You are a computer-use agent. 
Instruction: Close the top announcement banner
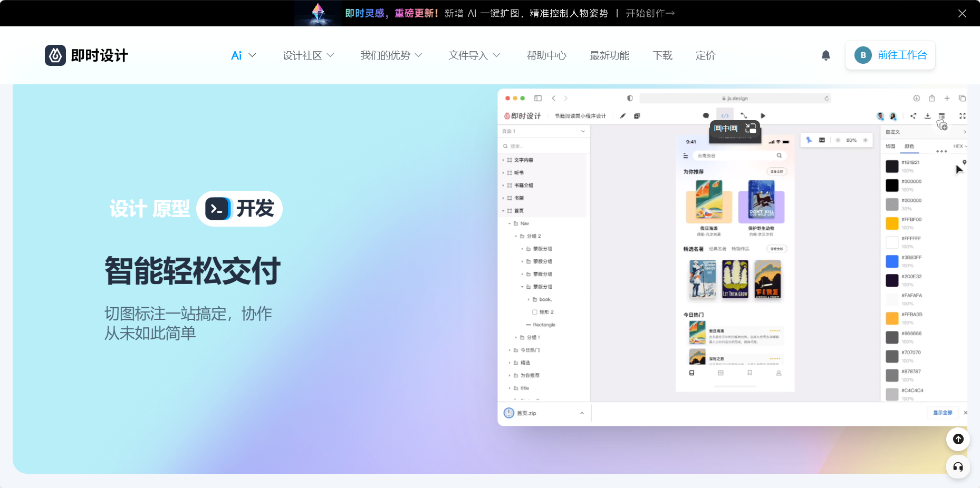(x=962, y=13)
